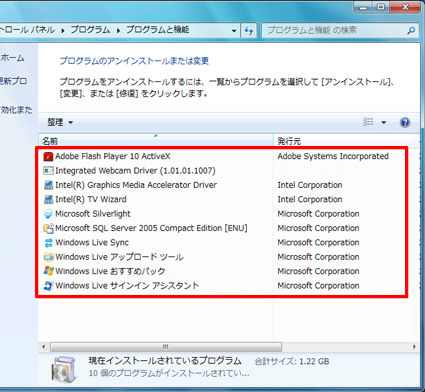This screenshot has height=392, width=425.
Task: Click Microsoft Corporation beside Microsoft Silverlight
Action: [318, 214]
